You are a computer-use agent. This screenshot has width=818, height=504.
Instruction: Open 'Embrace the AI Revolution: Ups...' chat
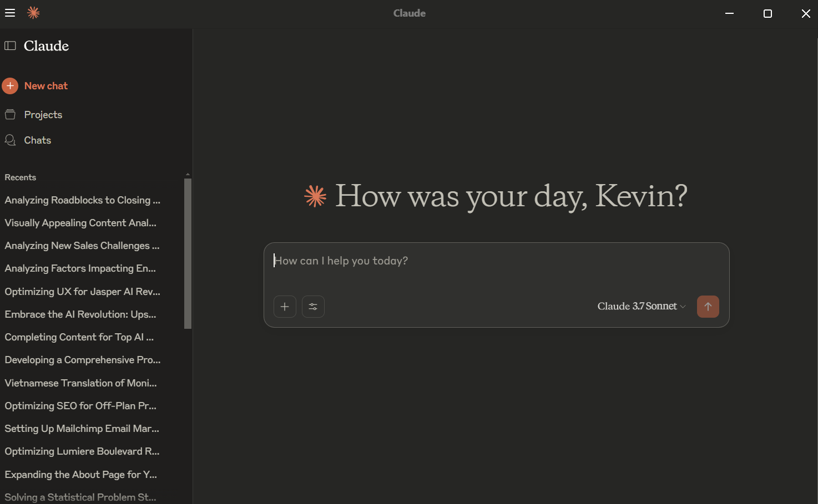point(80,314)
